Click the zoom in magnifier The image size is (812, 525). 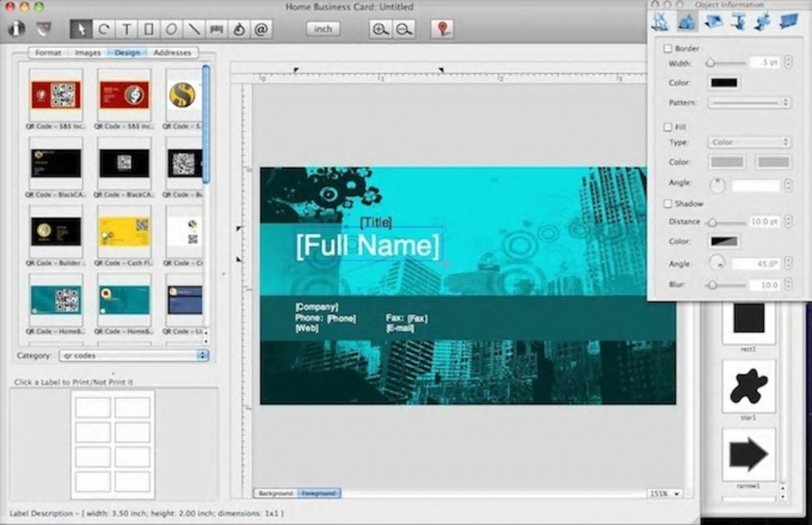click(381, 29)
